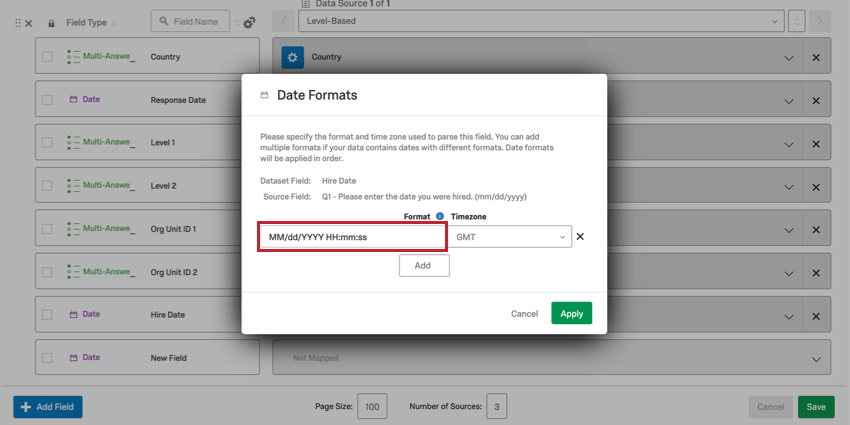Go to previous data source arrow
This screenshot has height=425, width=850.
pos(284,21)
